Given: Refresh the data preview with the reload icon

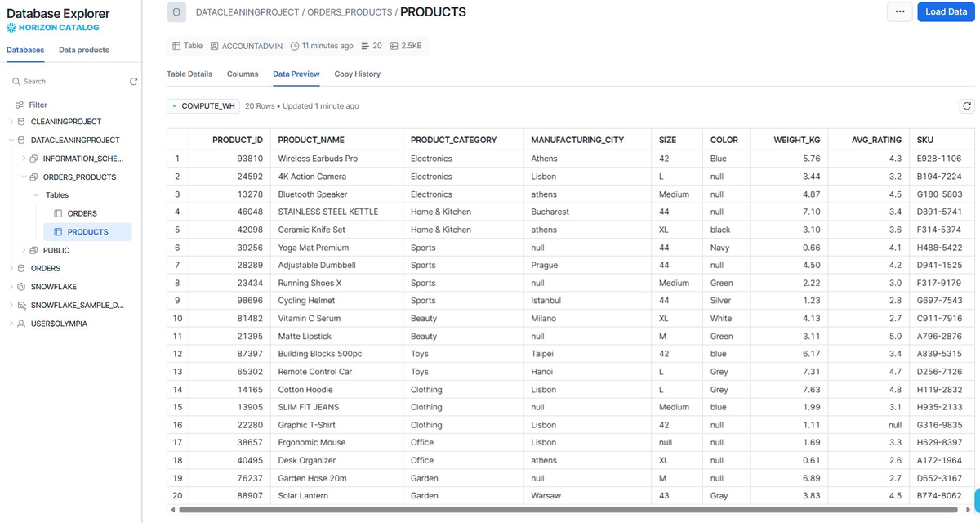Looking at the screenshot, I should (x=967, y=106).
